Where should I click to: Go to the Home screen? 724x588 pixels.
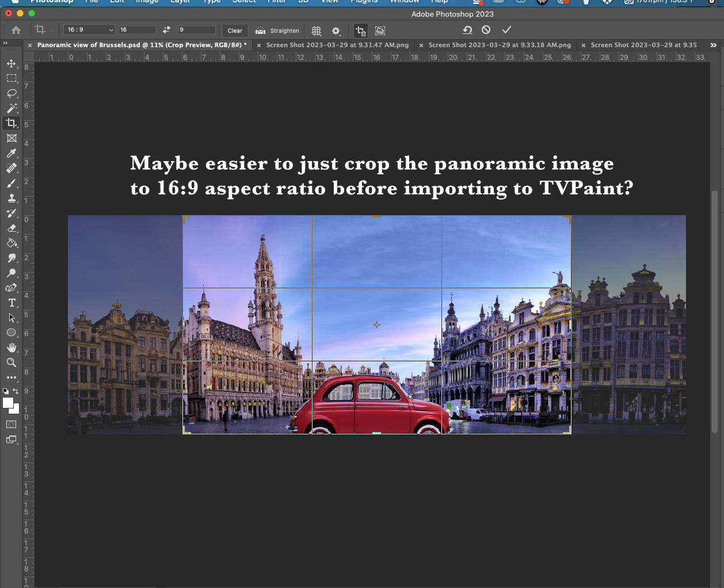pos(16,30)
